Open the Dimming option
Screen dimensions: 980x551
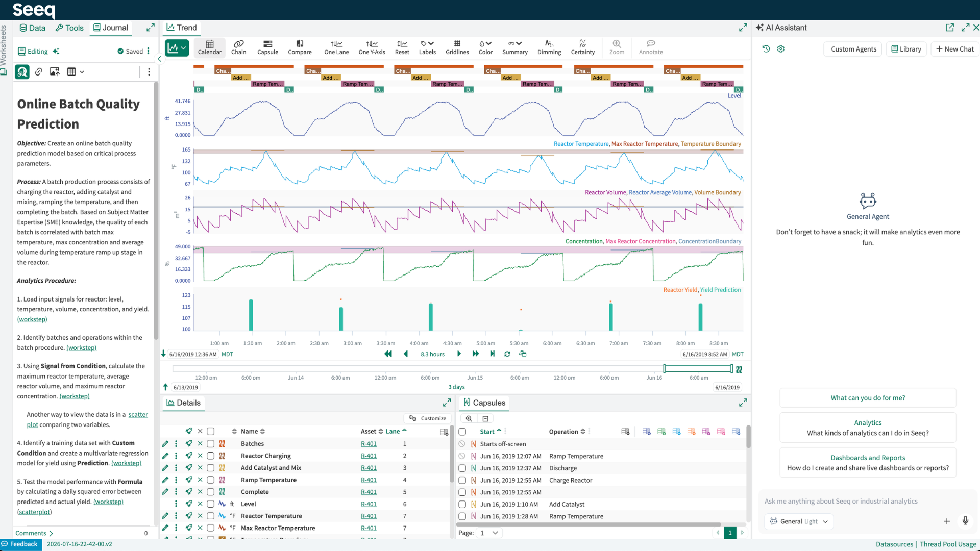pyautogui.click(x=549, y=47)
